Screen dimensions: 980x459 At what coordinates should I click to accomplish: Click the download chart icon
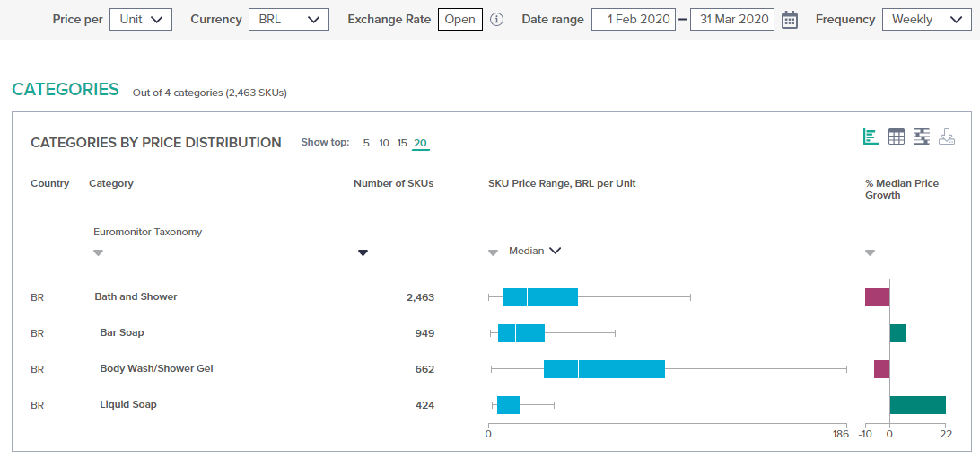[x=946, y=137]
